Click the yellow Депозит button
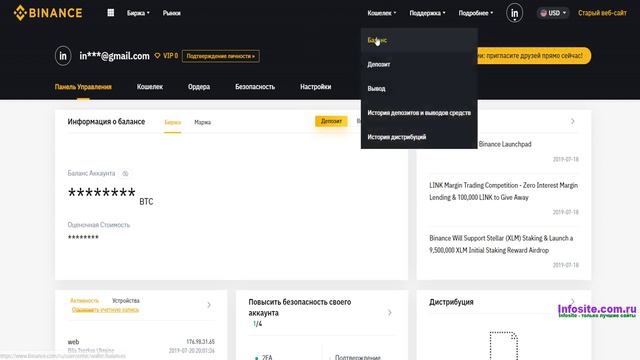Screen dimensions: 640x360 point(331,121)
